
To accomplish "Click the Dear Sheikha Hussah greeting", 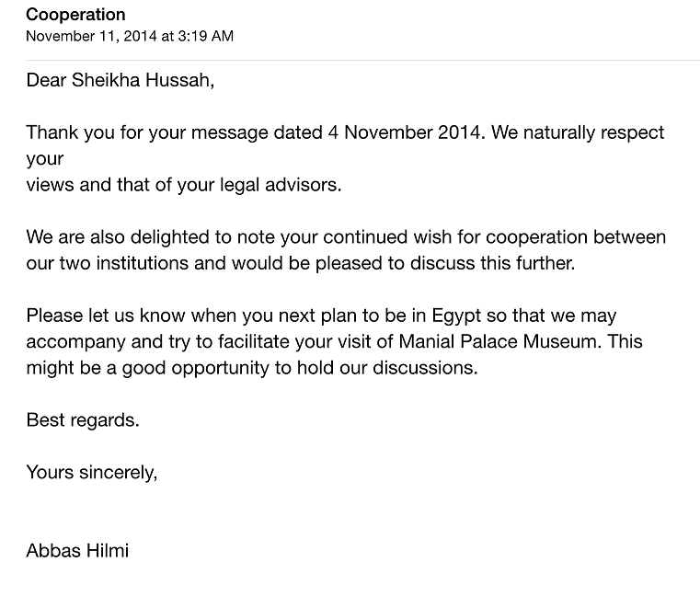I will 120,80.
